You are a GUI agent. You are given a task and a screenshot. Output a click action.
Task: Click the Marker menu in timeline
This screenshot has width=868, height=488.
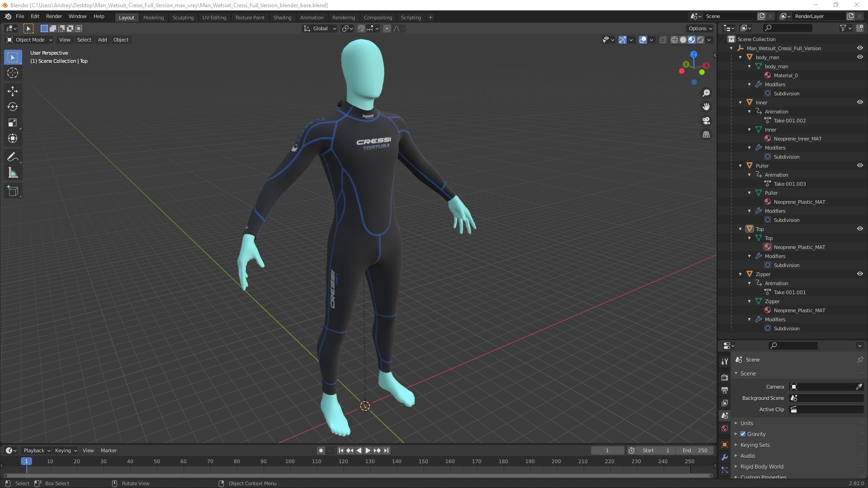pyautogui.click(x=108, y=450)
